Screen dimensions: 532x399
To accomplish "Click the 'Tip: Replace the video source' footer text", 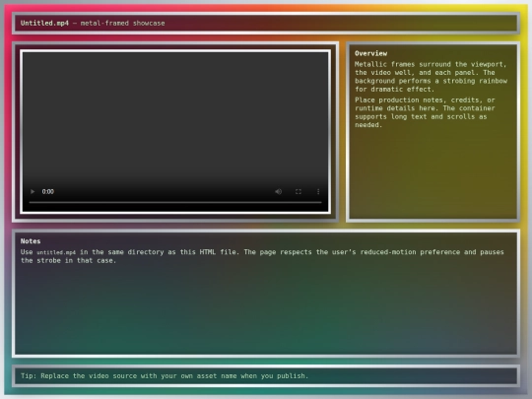I will click(165, 376).
